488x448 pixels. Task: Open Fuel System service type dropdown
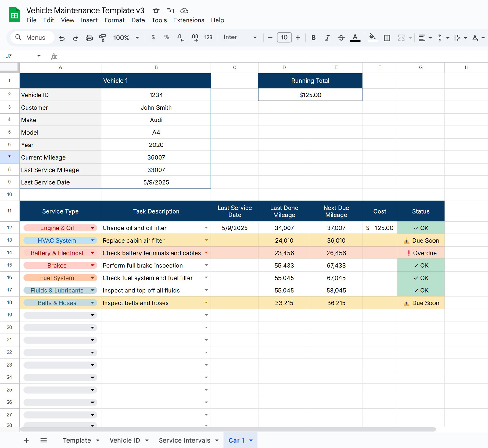click(x=92, y=278)
